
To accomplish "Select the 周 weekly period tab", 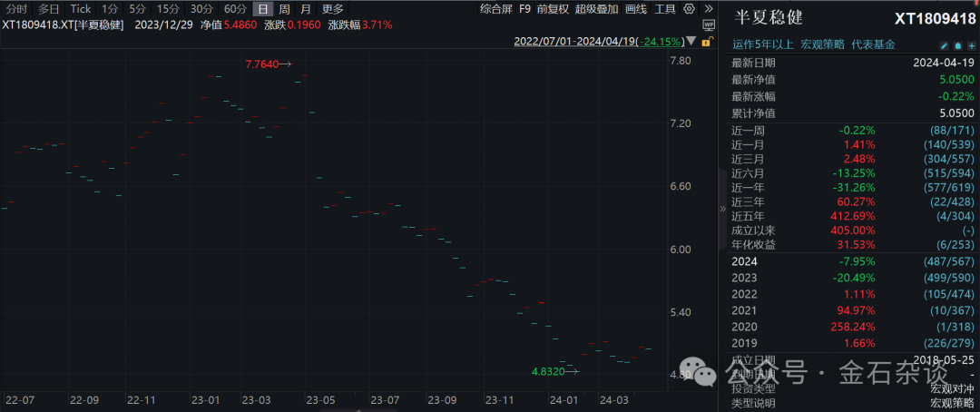I will coord(284,9).
